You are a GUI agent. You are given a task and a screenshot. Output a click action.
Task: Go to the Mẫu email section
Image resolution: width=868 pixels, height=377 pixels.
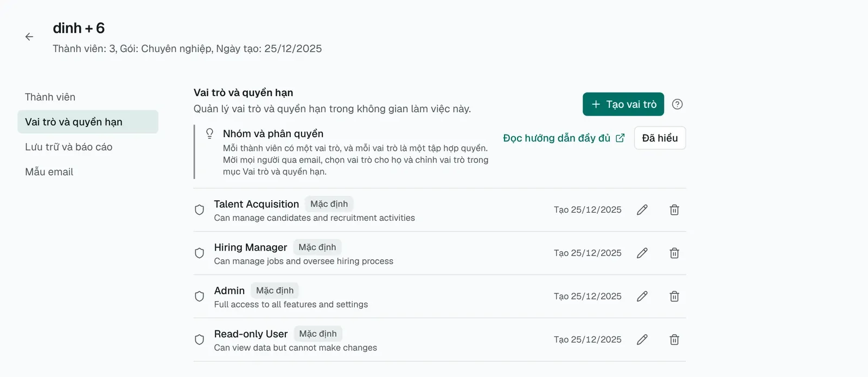click(x=88, y=172)
